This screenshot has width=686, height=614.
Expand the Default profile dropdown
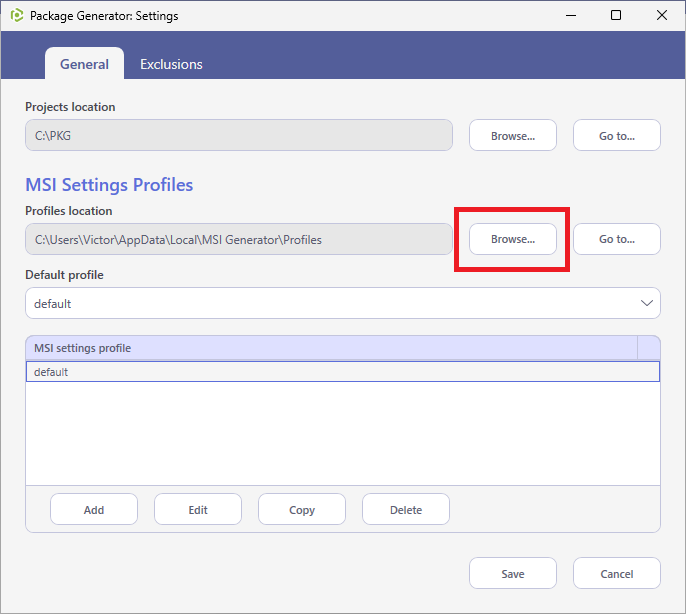343,303
